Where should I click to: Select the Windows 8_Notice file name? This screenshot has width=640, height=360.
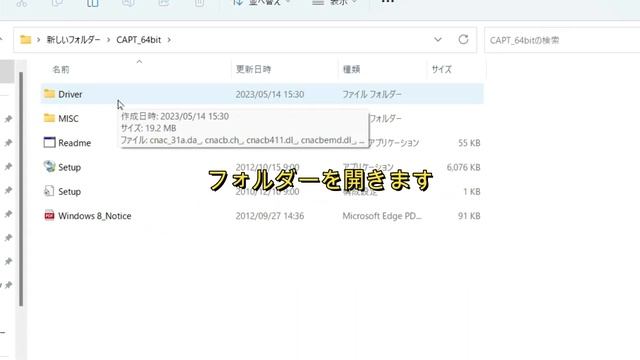coord(95,216)
